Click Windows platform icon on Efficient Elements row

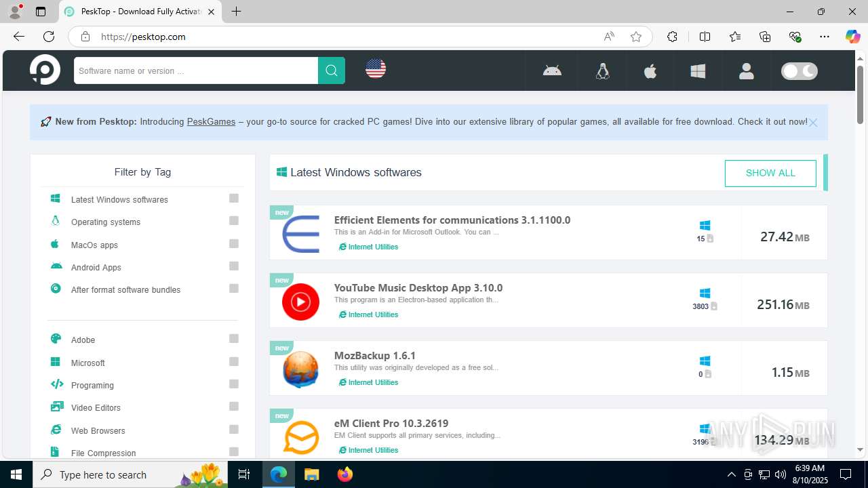click(x=705, y=225)
